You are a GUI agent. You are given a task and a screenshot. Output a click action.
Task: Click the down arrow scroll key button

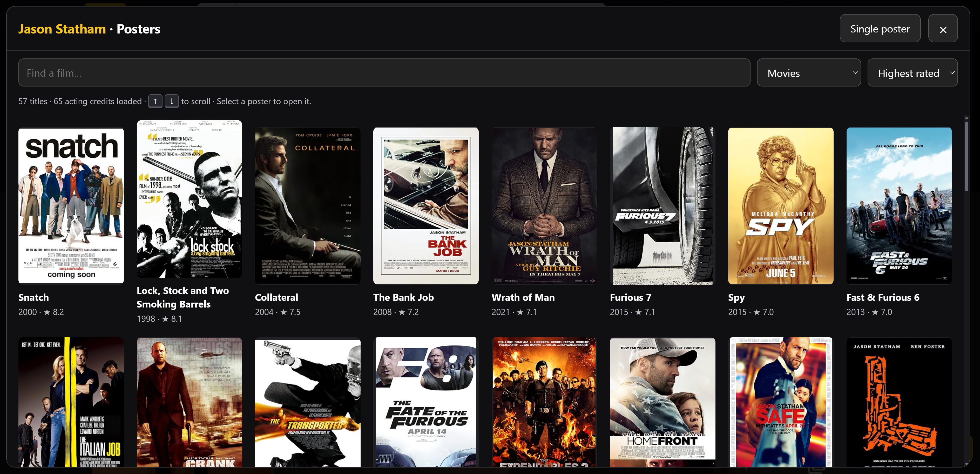(x=172, y=101)
